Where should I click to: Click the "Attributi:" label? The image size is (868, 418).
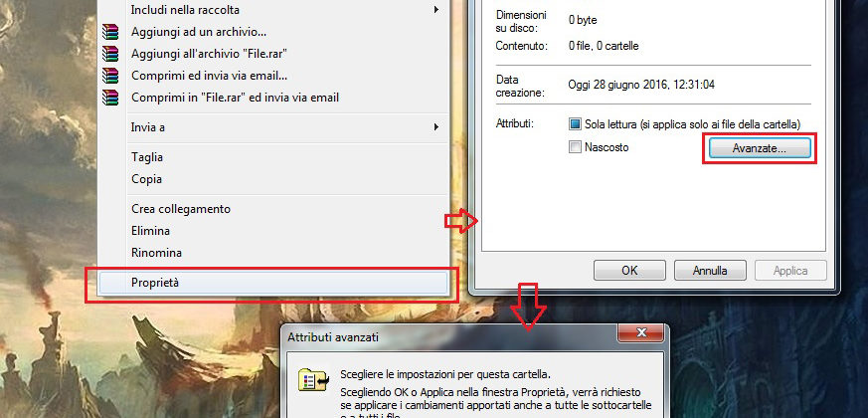[515, 124]
